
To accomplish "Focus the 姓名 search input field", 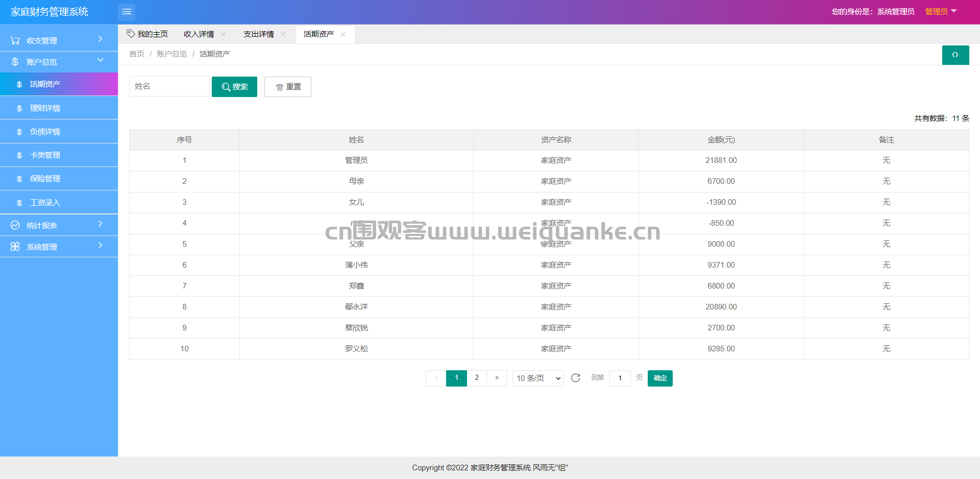I will (169, 86).
